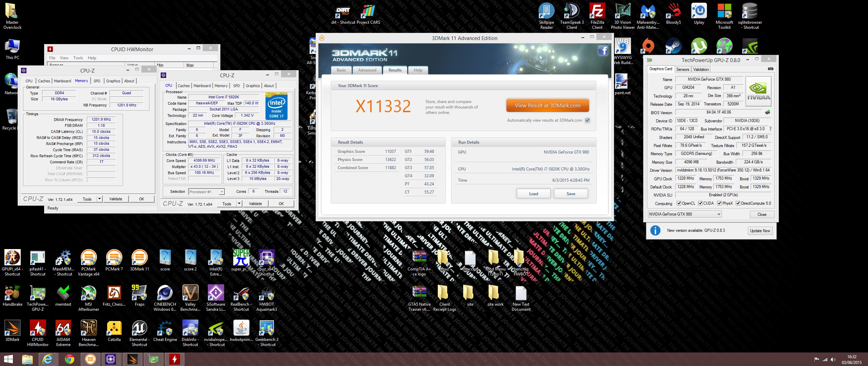Click the GPU-Z screenshot camera icon
The height and width of the screenshot is (366, 868).
770,69
